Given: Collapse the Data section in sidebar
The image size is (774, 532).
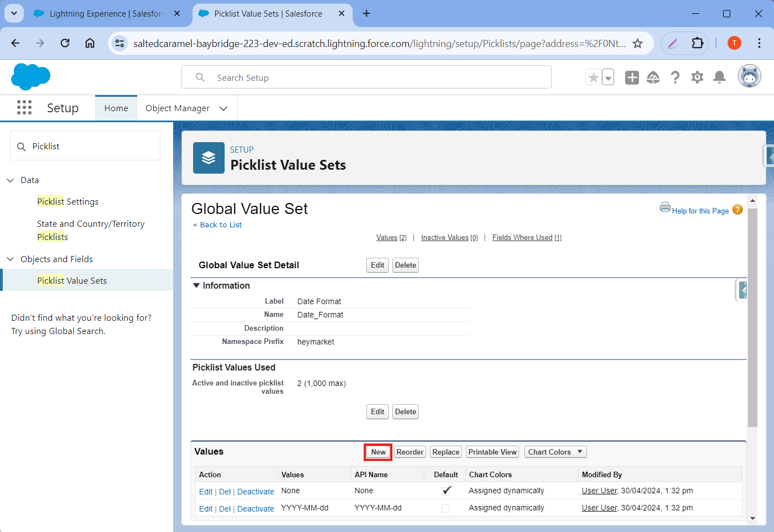Looking at the screenshot, I should pos(10,180).
